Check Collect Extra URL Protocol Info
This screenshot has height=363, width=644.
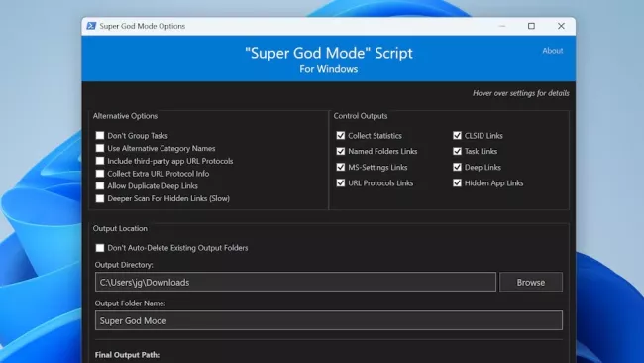pos(100,174)
